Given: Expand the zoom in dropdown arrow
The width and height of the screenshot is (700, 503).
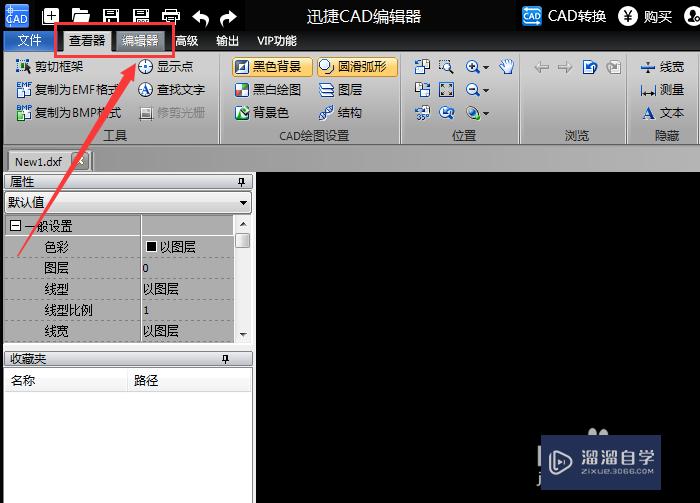Looking at the screenshot, I should click(486, 67).
